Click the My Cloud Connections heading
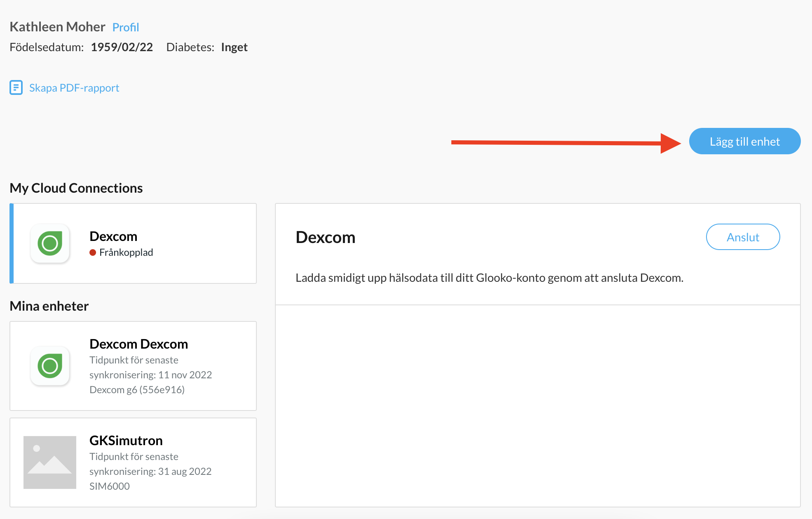The image size is (812, 519). tap(76, 188)
